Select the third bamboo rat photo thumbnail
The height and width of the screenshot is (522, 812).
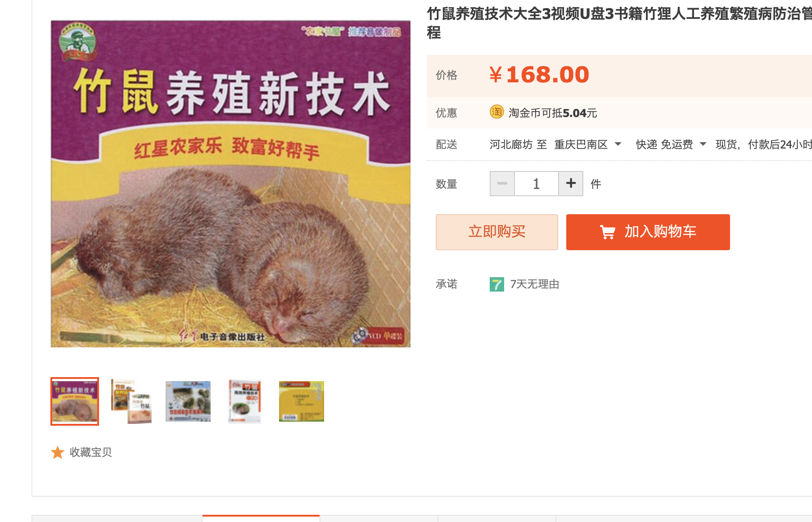tap(188, 401)
